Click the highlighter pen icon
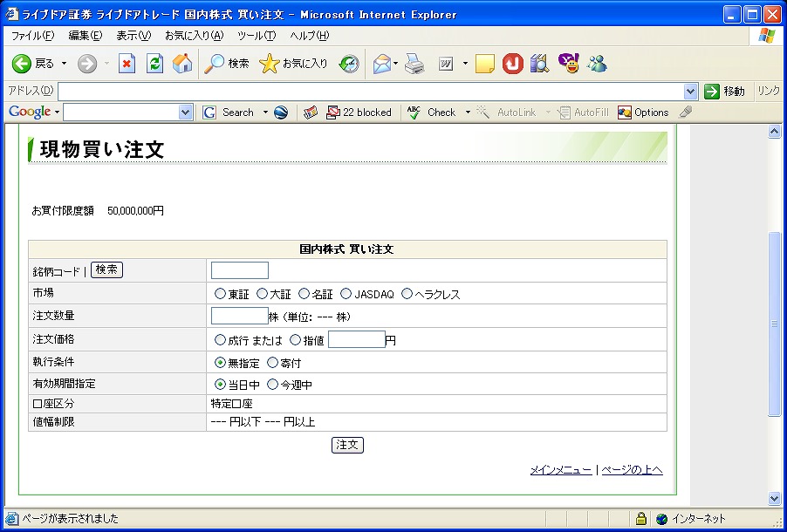The width and height of the screenshot is (787, 532). [685, 113]
